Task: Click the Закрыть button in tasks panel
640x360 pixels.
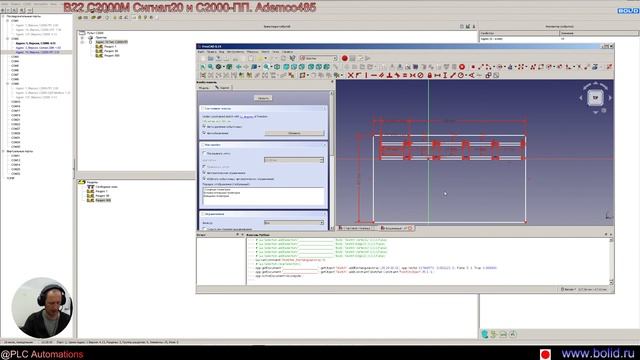Action: [x=263, y=98]
